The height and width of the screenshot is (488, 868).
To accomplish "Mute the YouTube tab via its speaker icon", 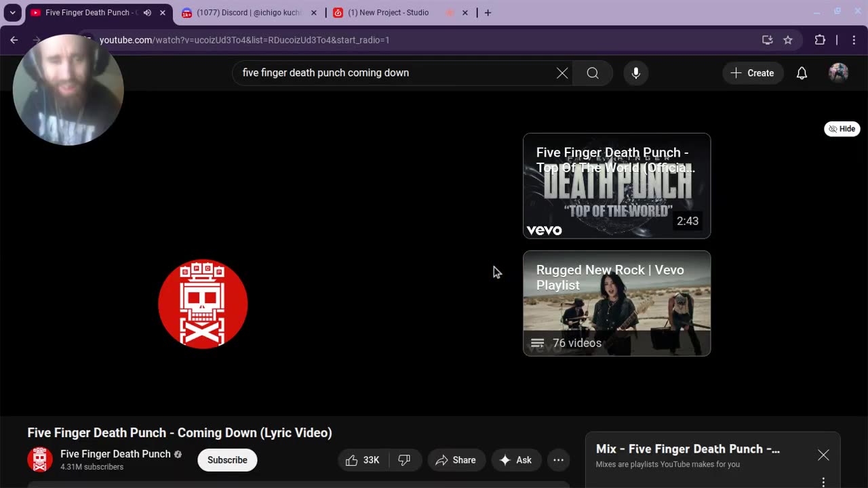I will pos(147,12).
